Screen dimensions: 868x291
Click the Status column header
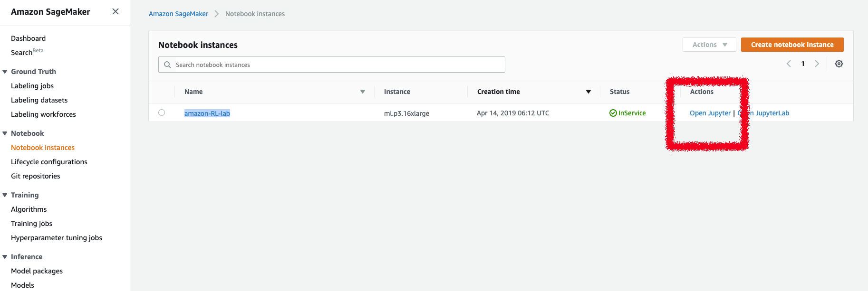point(620,92)
